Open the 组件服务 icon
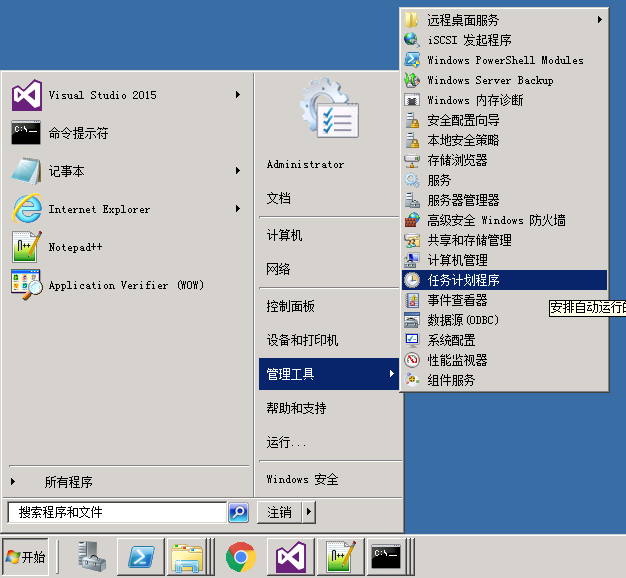This screenshot has width=626, height=578. pos(412,380)
